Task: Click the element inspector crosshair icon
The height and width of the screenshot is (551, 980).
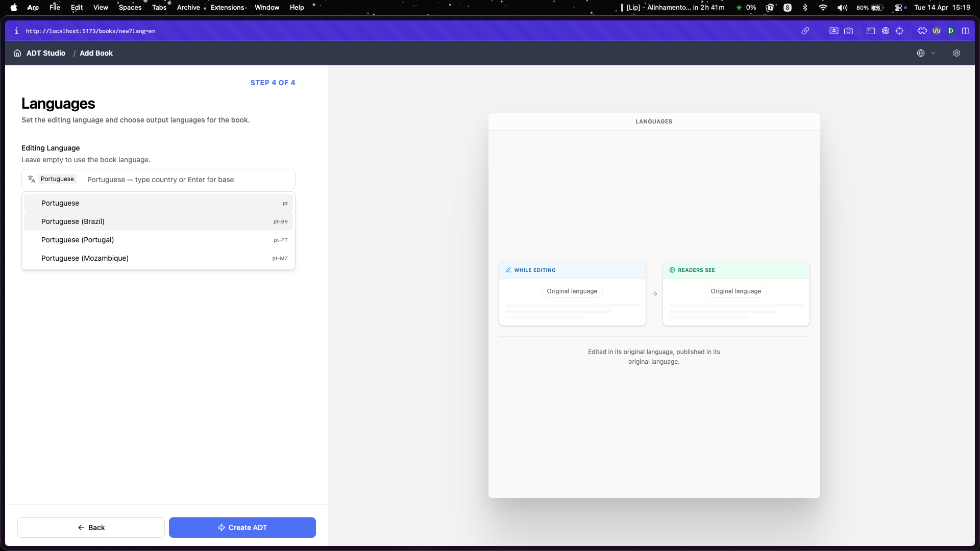Action: click(899, 31)
